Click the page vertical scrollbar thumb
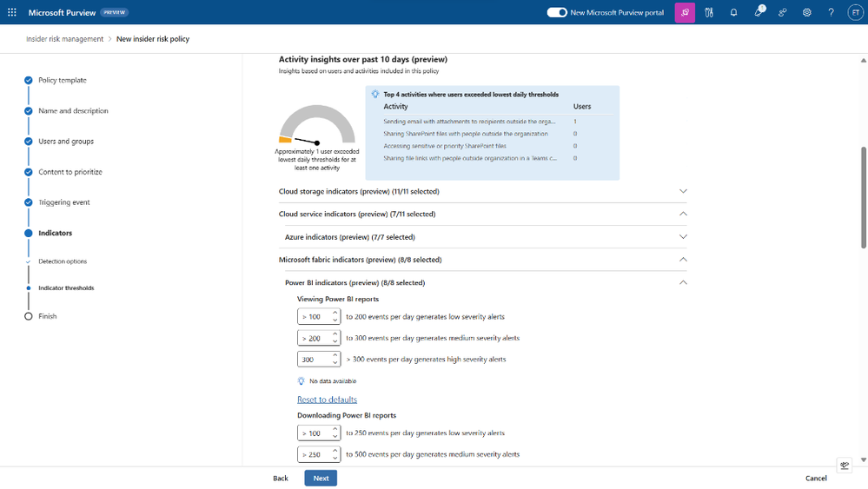Viewport: 868px width, 489px height. (x=863, y=197)
